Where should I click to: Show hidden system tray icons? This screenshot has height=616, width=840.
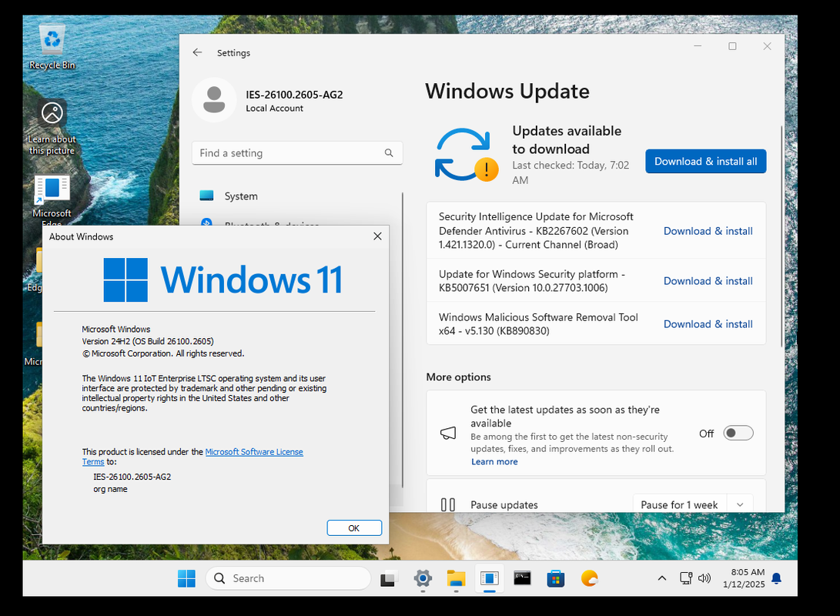pos(662,578)
